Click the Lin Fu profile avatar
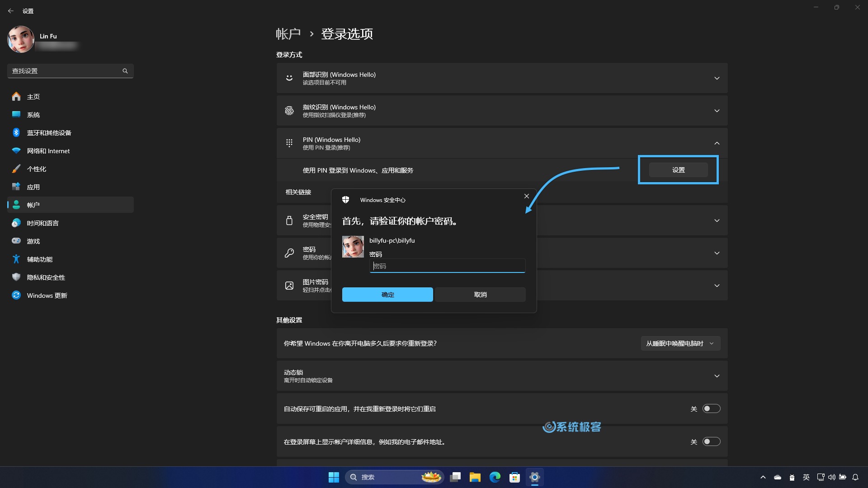 coord(20,39)
